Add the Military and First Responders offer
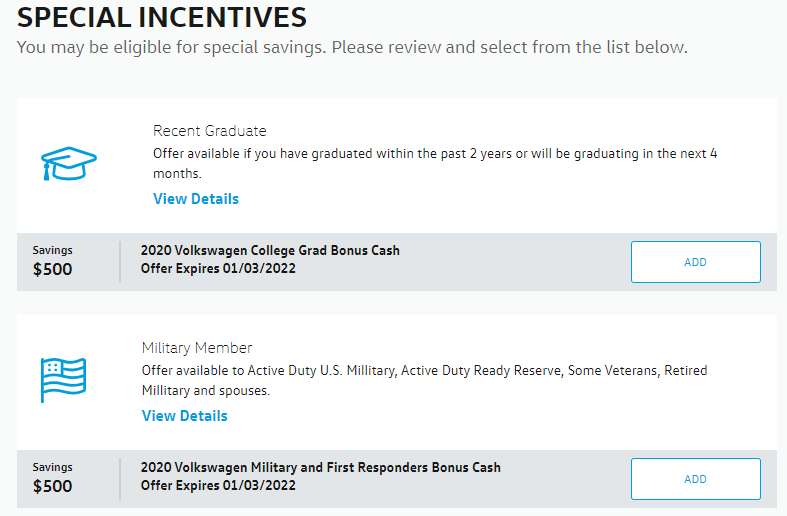The image size is (787, 516). [x=696, y=479]
